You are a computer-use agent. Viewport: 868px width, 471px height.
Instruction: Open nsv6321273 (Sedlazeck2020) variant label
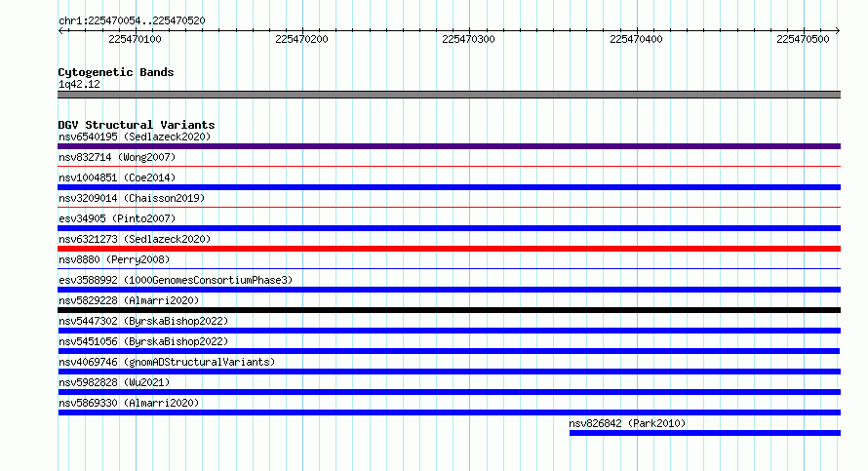(135, 239)
